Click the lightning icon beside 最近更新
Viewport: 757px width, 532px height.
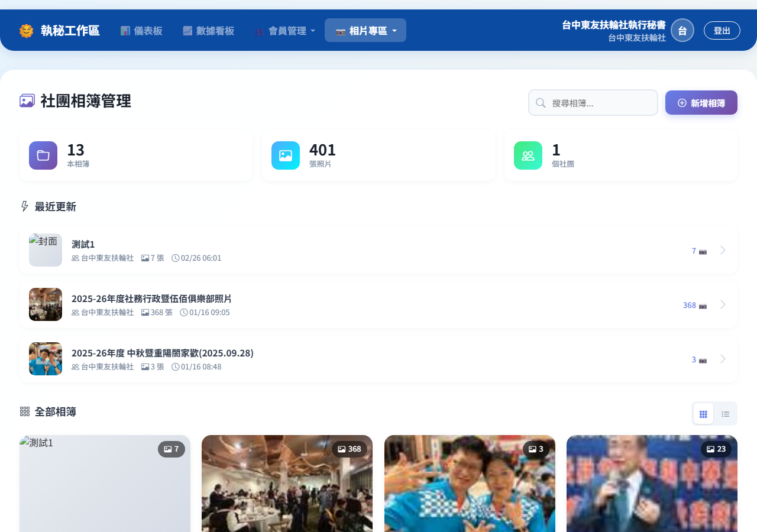tap(24, 206)
